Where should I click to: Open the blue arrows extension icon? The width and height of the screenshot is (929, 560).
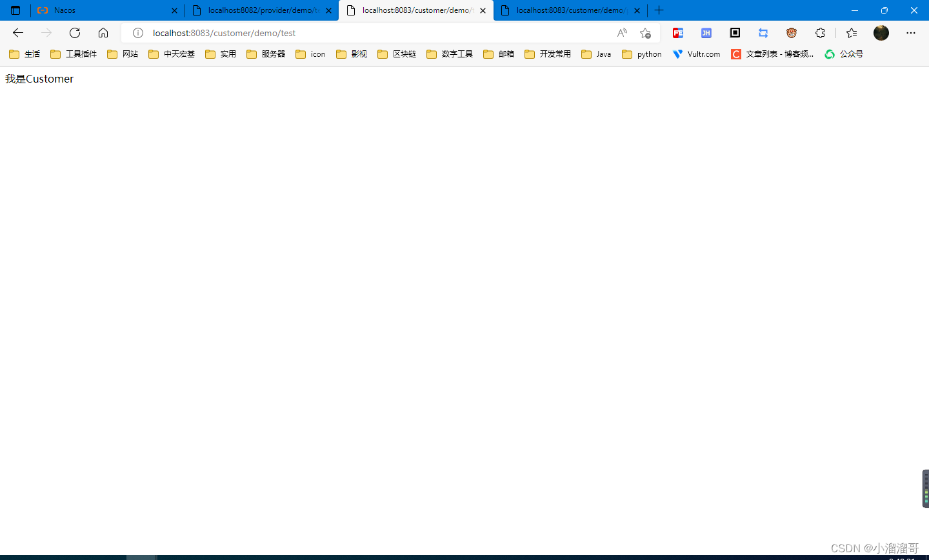pyautogui.click(x=763, y=33)
